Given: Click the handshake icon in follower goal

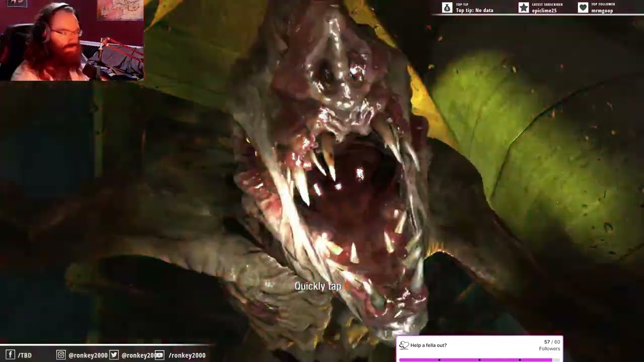Looking at the screenshot, I should point(404,345).
